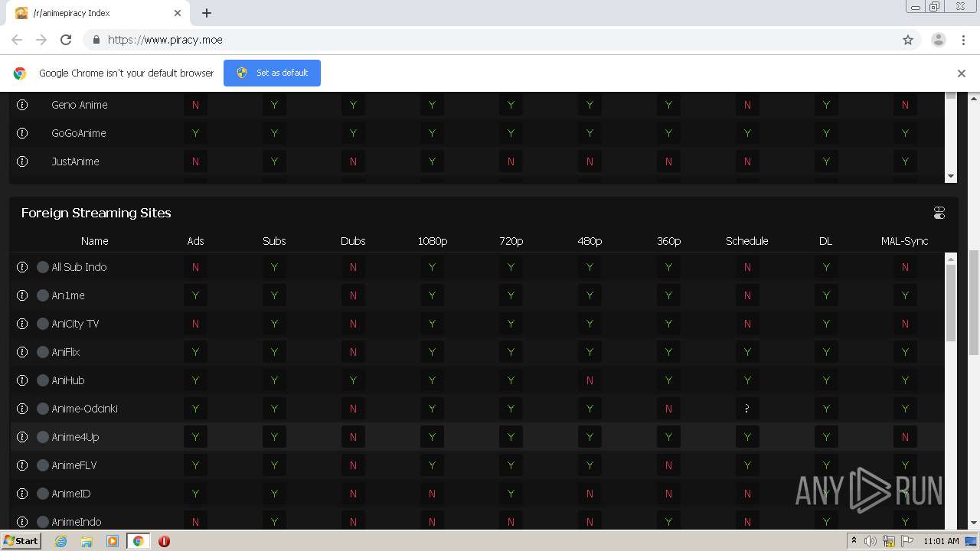Select the AniFlix circle marker

pos(43,352)
